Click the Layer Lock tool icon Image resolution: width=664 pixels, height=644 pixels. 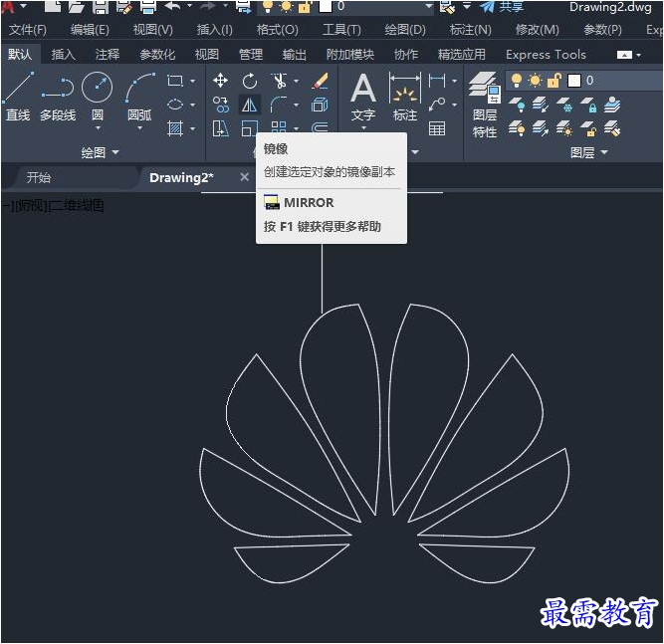tap(588, 105)
